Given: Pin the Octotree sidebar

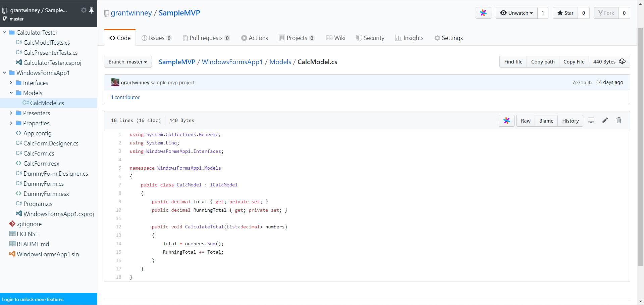Looking at the screenshot, I should 91,10.
